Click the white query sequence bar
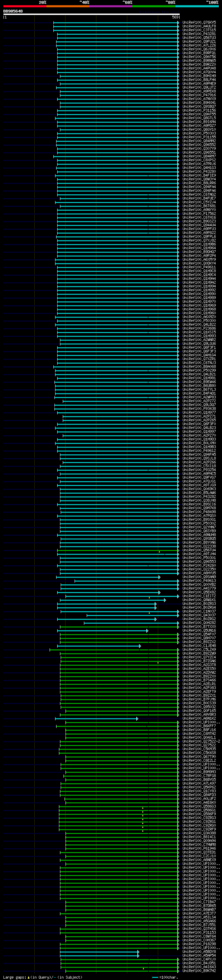The width and height of the screenshot is (222, 980). (x=92, y=15)
